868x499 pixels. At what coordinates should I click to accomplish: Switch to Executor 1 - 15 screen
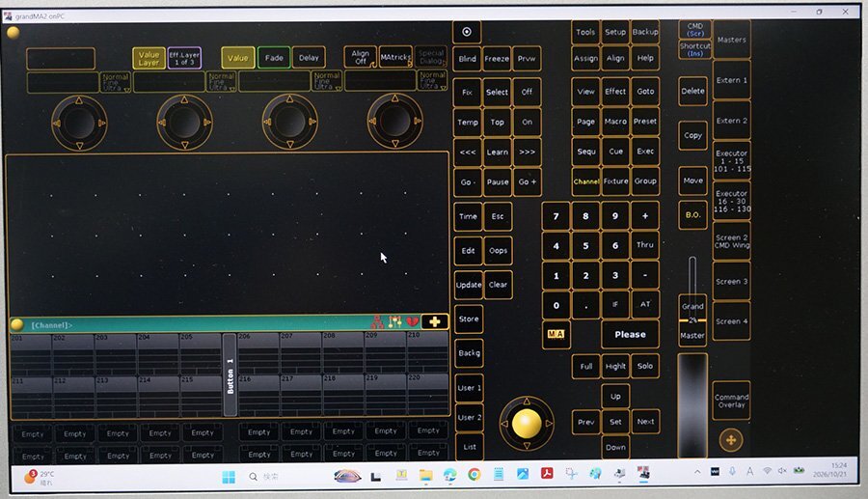[x=731, y=160]
